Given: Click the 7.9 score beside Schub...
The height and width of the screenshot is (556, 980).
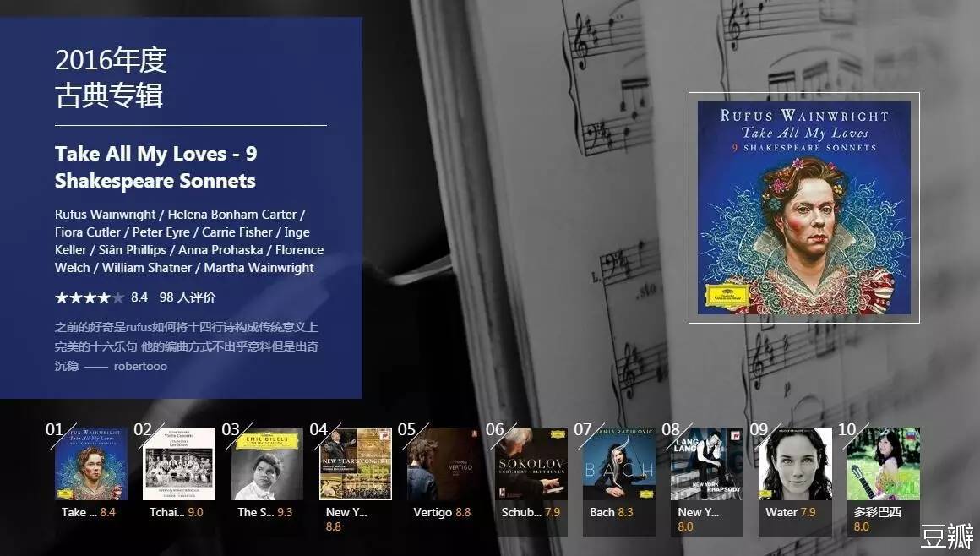Looking at the screenshot, I should click(553, 512).
